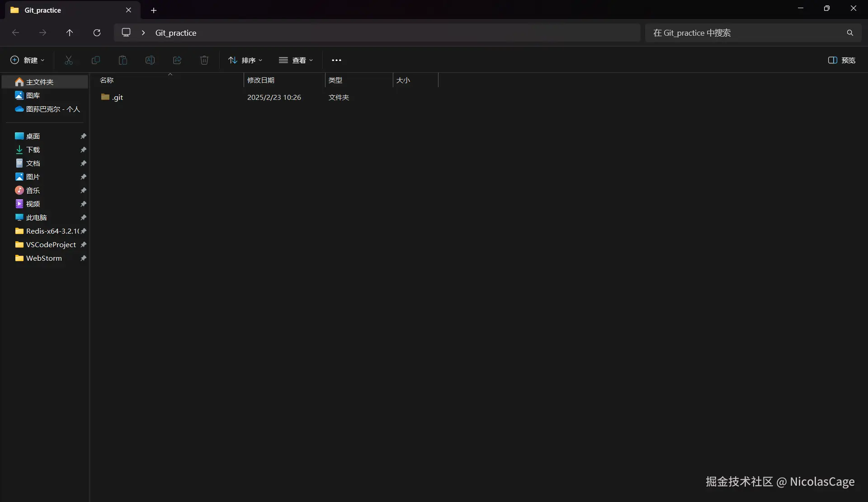
Task: Unpin WebStorm folder via pin icon
Action: [x=83, y=258]
